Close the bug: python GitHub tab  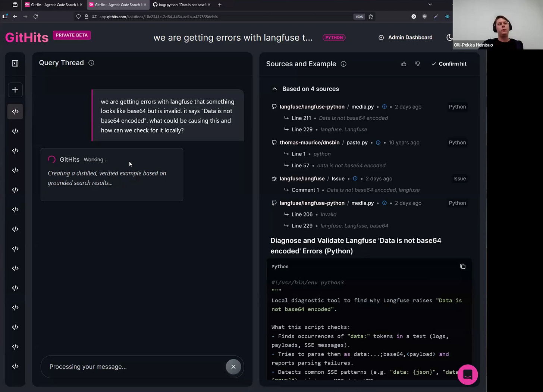point(209,5)
